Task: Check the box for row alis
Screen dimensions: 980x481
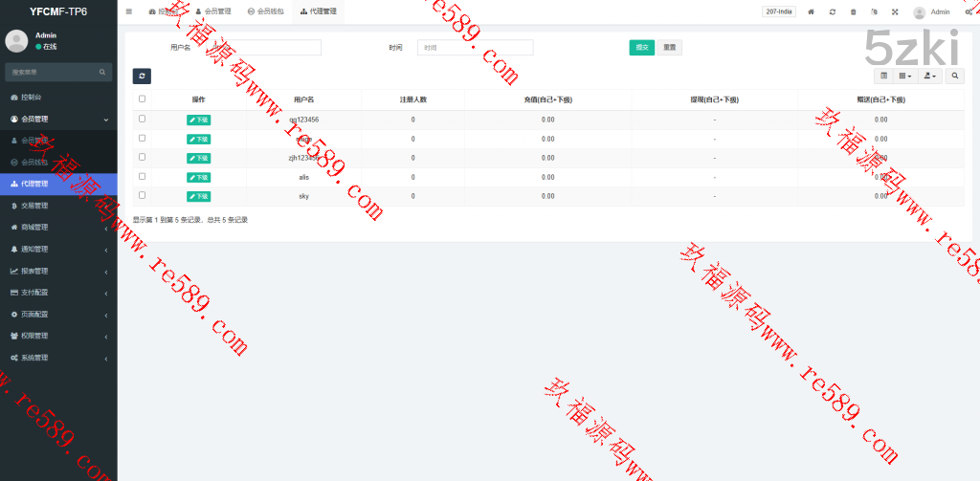Action: coord(142,176)
